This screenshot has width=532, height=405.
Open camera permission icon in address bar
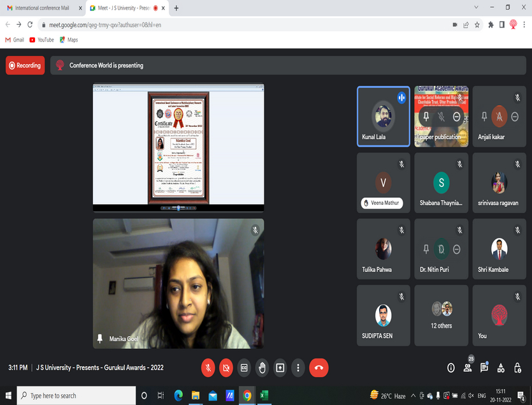tap(455, 25)
